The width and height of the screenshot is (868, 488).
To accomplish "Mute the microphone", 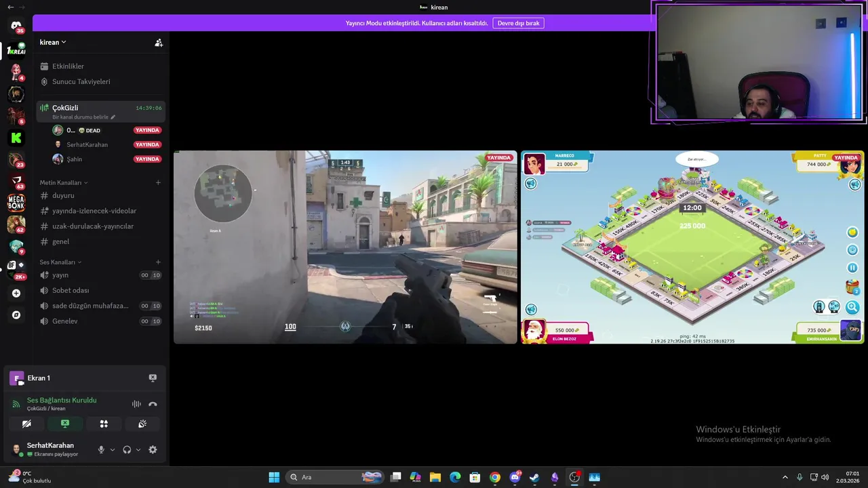I will (101, 449).
